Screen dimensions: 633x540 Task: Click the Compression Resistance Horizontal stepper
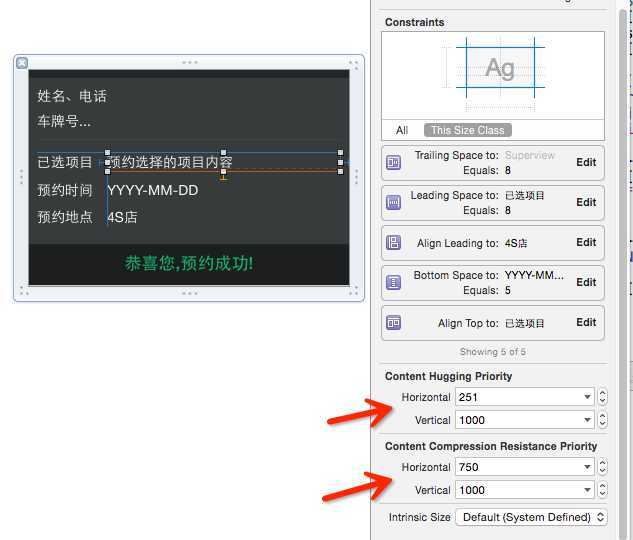[x=602, y=467]
